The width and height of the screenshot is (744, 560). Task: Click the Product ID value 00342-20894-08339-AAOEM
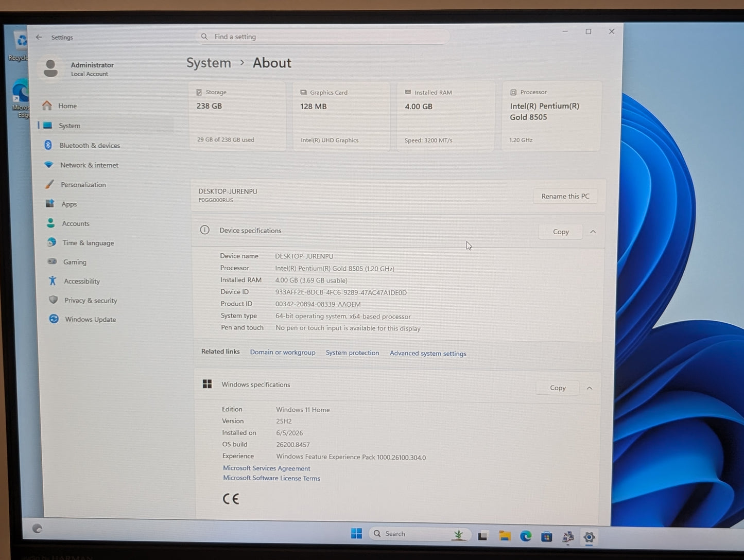(x=318, y=304)
